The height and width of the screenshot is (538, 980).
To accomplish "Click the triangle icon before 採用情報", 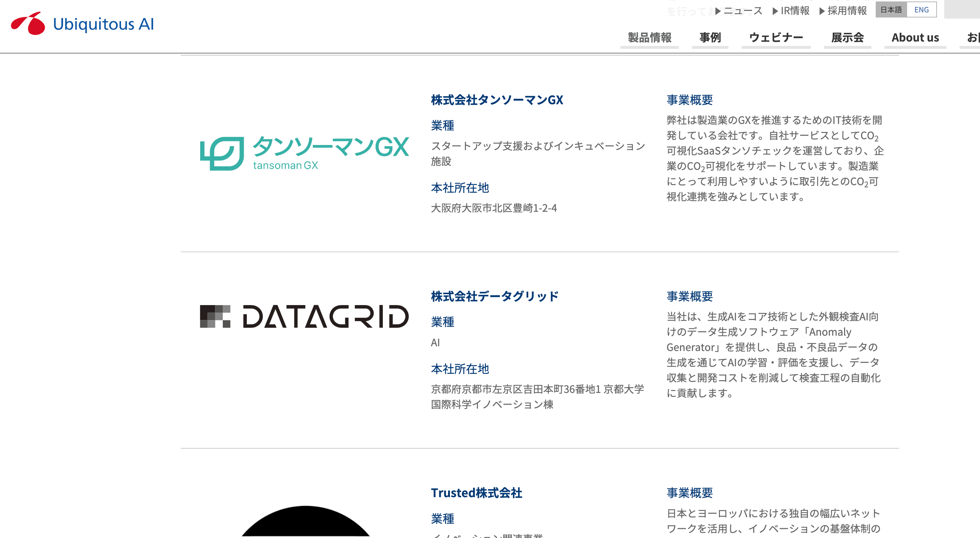I will point(822,11).
